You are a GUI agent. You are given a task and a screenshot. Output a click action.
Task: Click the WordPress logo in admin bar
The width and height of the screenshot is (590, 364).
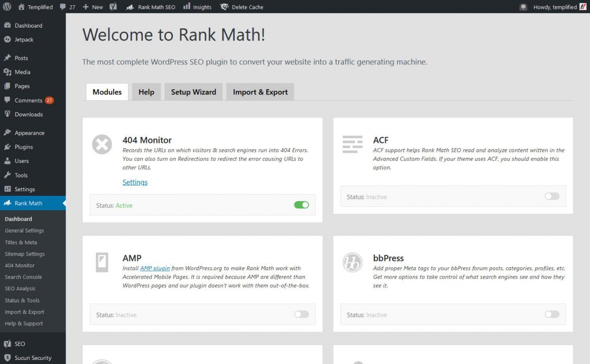pos(7,7)
